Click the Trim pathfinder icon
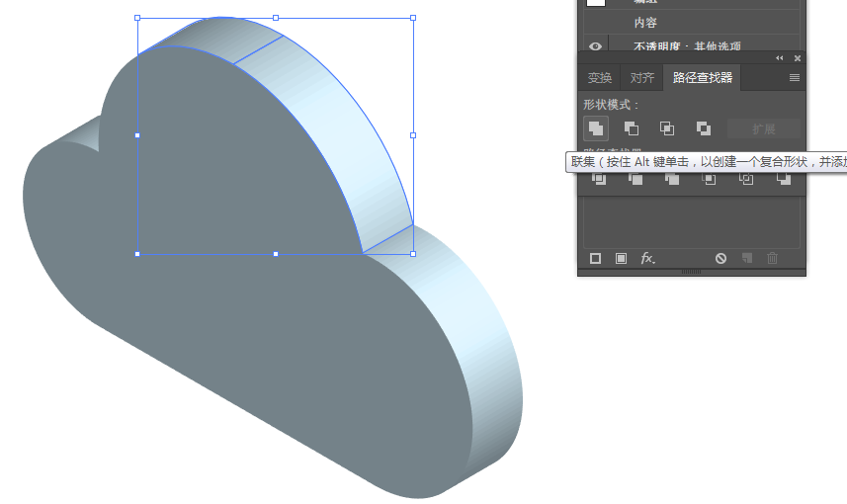The height and width of the screenshot is (504, 847). pos(635,179)
